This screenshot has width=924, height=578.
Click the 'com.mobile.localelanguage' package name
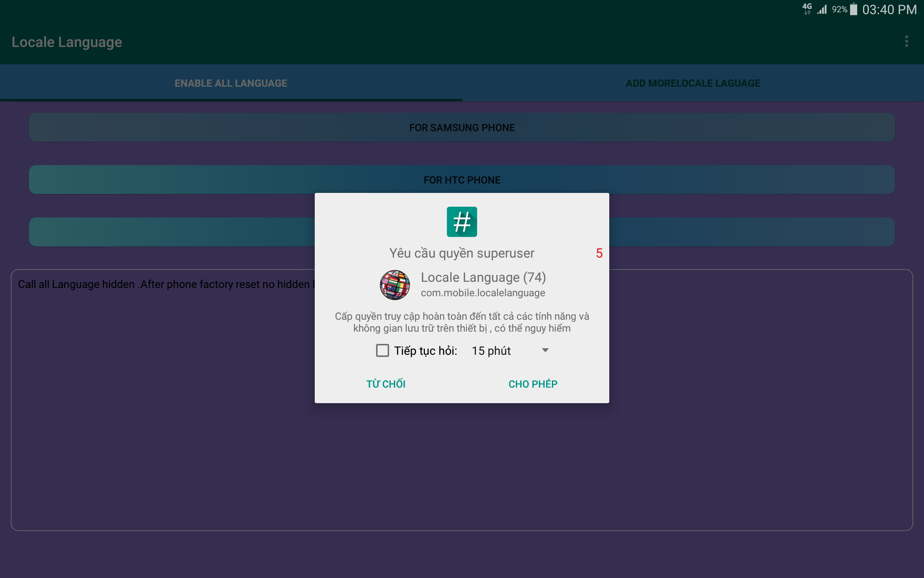(x=483, y=293)
